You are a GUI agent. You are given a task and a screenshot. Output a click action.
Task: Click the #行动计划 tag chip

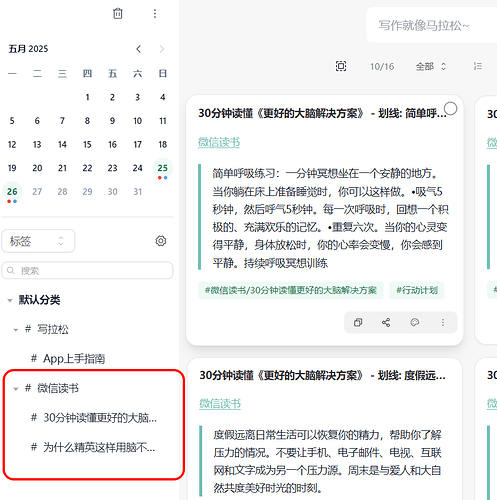point(417,290)
